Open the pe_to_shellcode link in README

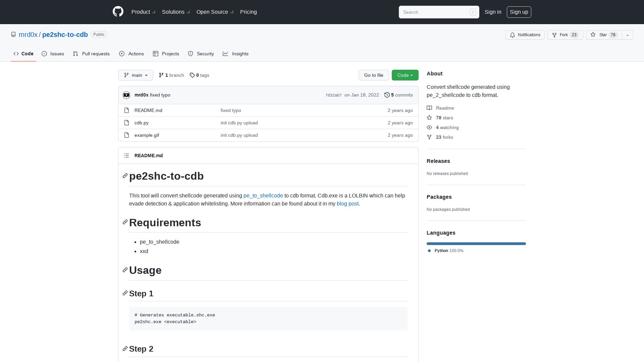coord(263,196)
